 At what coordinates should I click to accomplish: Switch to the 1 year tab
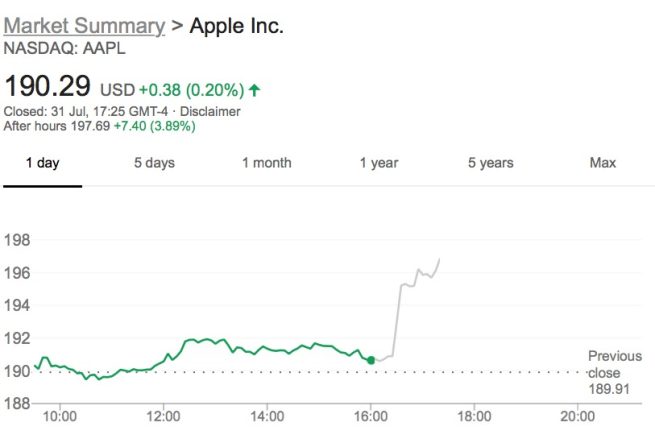379,163
